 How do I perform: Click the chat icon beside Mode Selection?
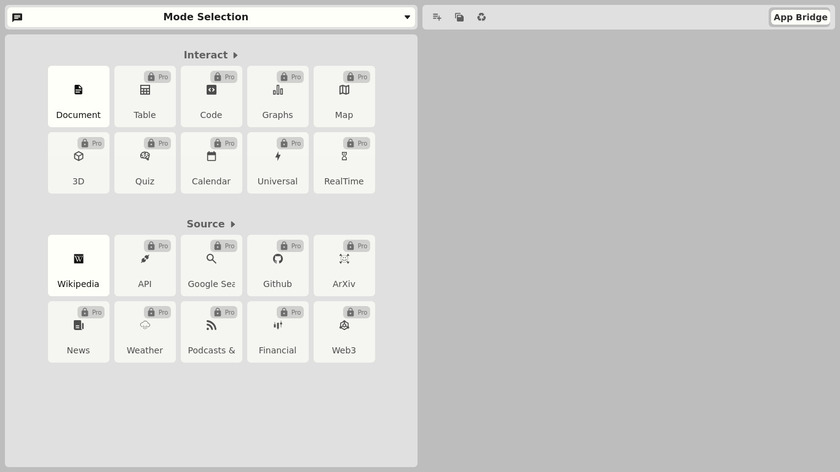pyautogui.click(x=17, y=17)
